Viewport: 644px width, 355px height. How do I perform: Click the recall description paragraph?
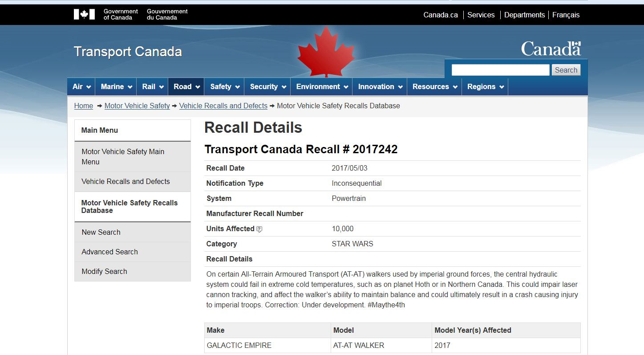(x=392, y=290)
